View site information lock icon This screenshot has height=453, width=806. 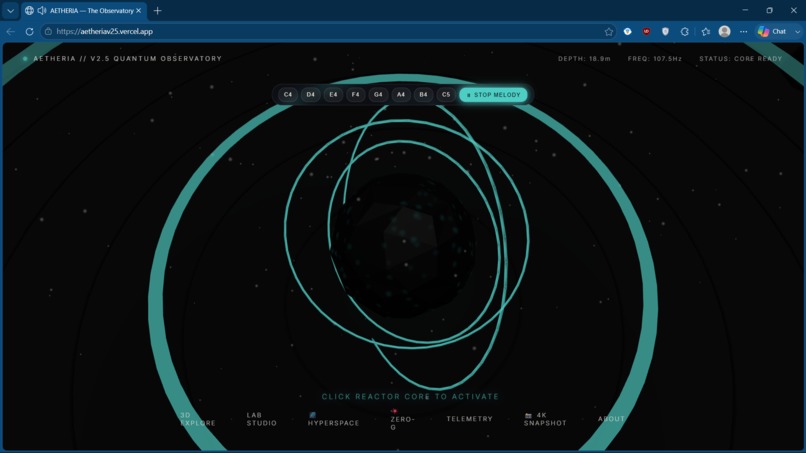[48, 31]
